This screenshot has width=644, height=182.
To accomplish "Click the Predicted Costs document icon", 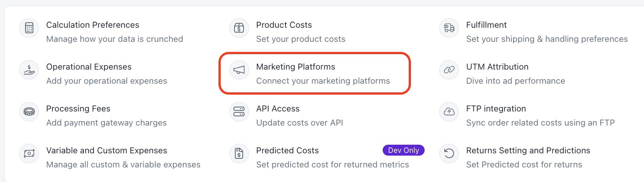I will (x=239, y=154).
